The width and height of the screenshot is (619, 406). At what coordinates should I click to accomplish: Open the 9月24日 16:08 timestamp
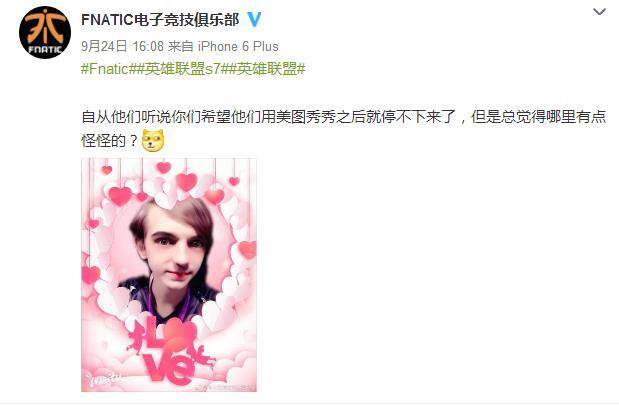[122, 46]
